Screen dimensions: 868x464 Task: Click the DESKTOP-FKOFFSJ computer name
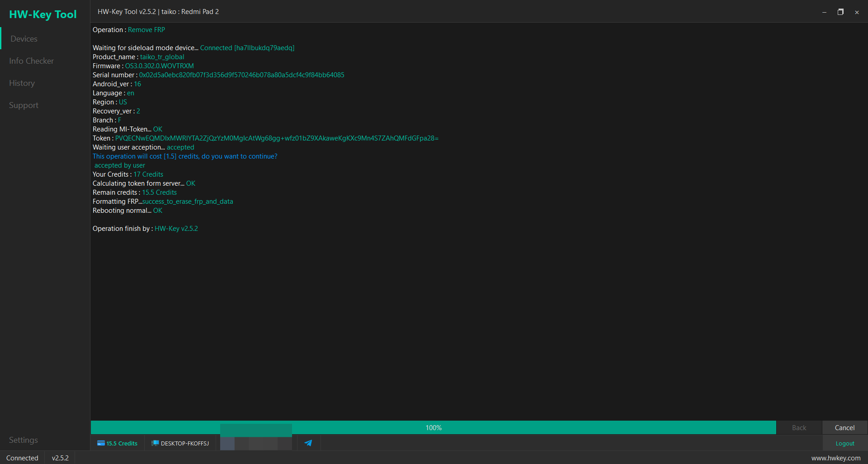[185, 444]
